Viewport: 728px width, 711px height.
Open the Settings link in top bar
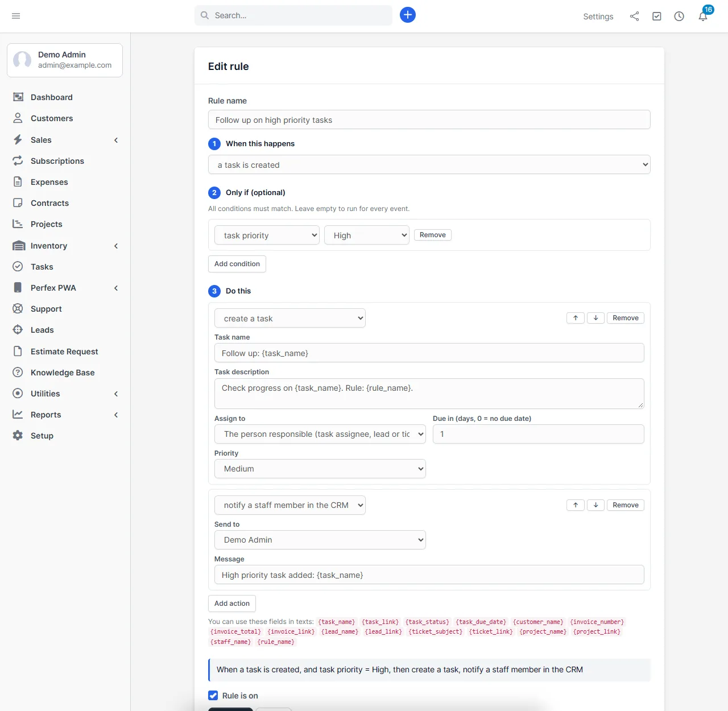pyautogui.click(x=598, y=16)
